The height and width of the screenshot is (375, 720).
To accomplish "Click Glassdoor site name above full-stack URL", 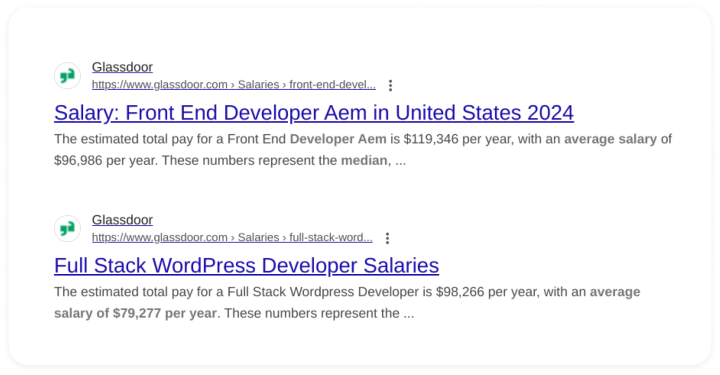I will (122, 220).
